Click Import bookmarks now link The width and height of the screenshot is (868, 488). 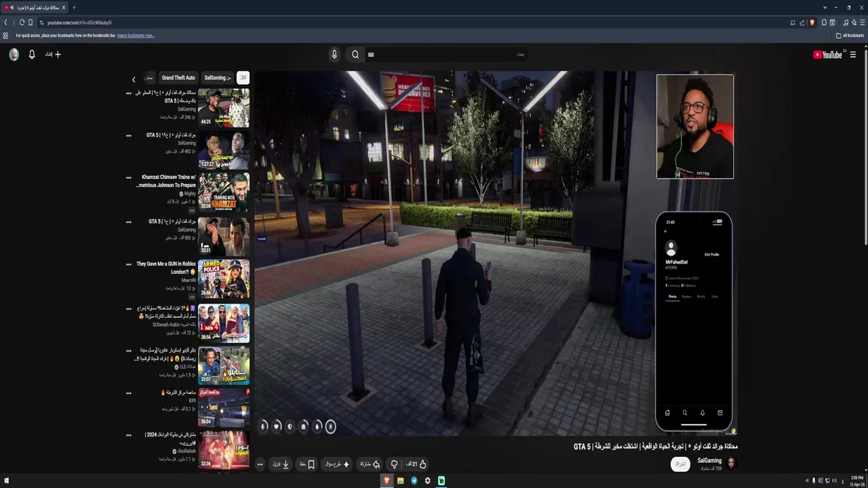(x=136, y=35)
